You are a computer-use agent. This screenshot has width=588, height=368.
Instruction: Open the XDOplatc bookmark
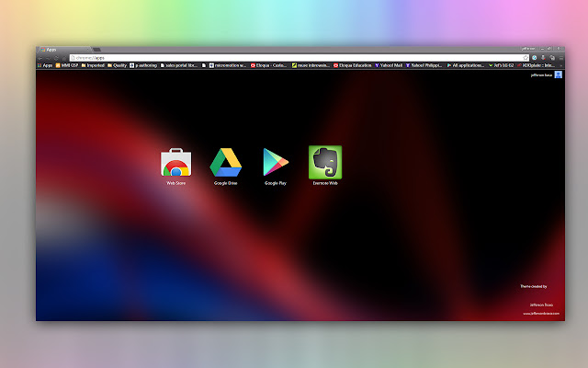pos(536,65)
